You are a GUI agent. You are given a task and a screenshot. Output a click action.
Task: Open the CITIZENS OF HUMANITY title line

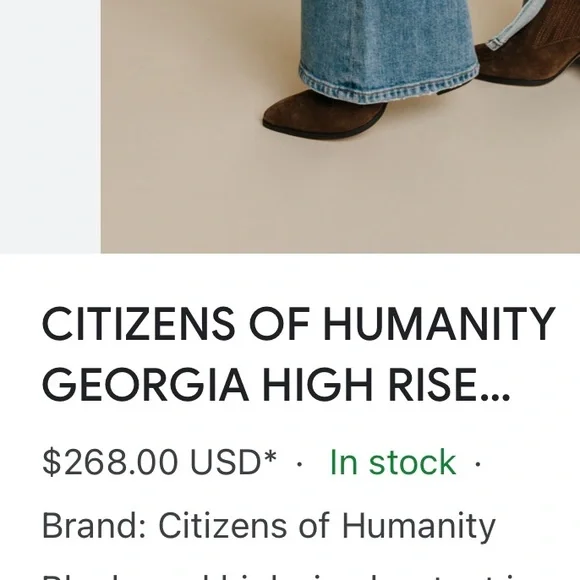299,324
